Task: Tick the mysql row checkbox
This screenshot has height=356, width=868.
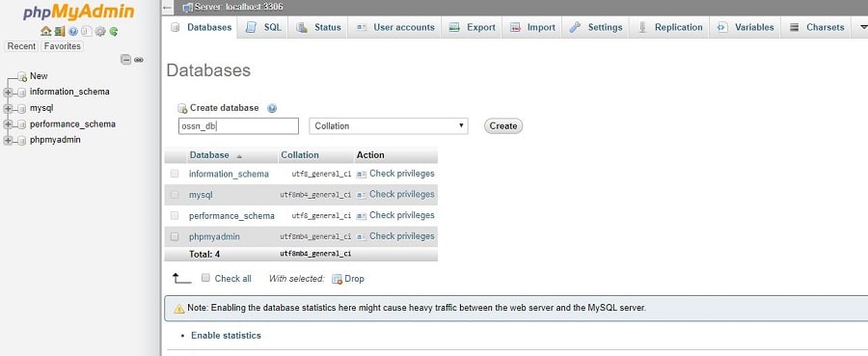Action: pos(175,194)
